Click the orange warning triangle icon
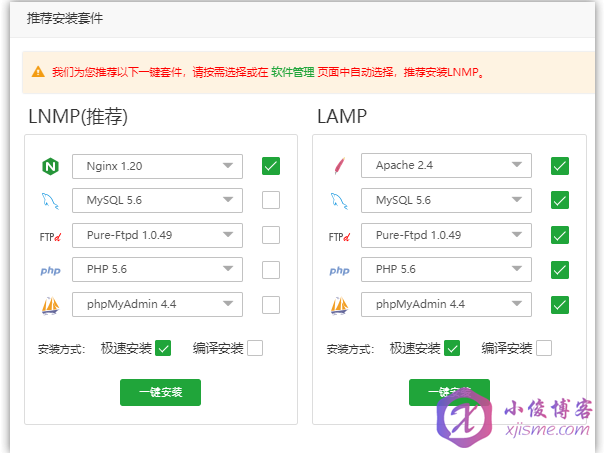This screenshot has height=453, width=605. (38, 72)
